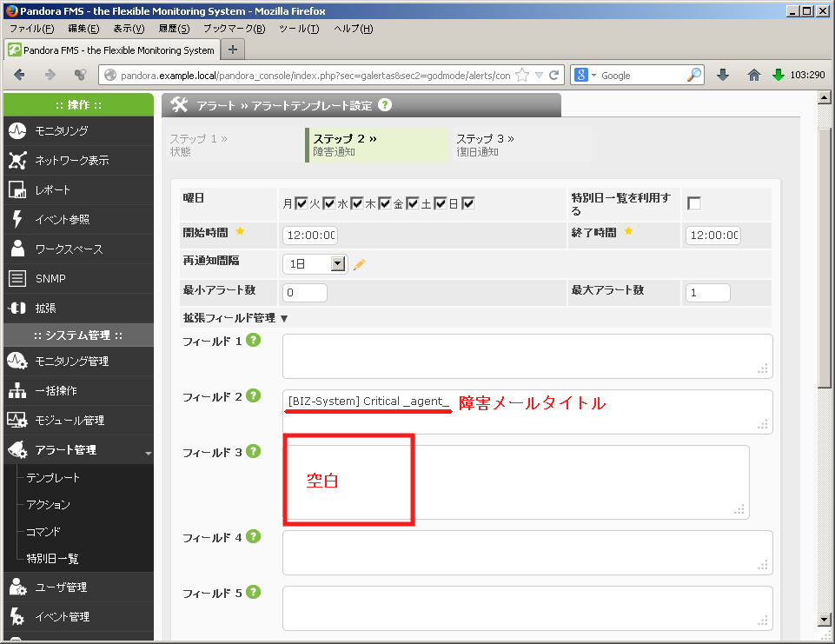Viewport: 835px width, 644px height.
Task: Click the Firefox back arrow button
Action: point(19,75)
